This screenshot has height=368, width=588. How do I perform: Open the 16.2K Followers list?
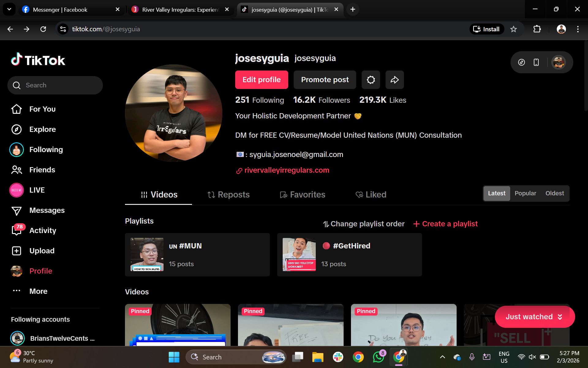pyautogui.click(x=322, y=100)
